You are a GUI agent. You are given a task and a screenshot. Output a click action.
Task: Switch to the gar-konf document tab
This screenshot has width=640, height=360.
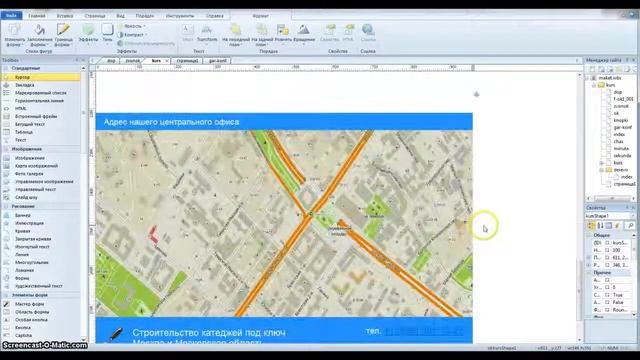point(218,60)
